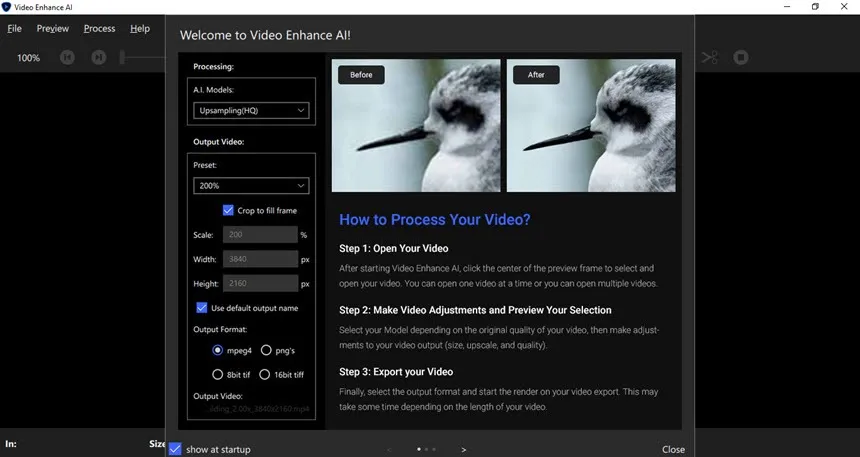The image size is (860, 457).
Task: Click the Scale input field
Action: [x=261, y=234]
